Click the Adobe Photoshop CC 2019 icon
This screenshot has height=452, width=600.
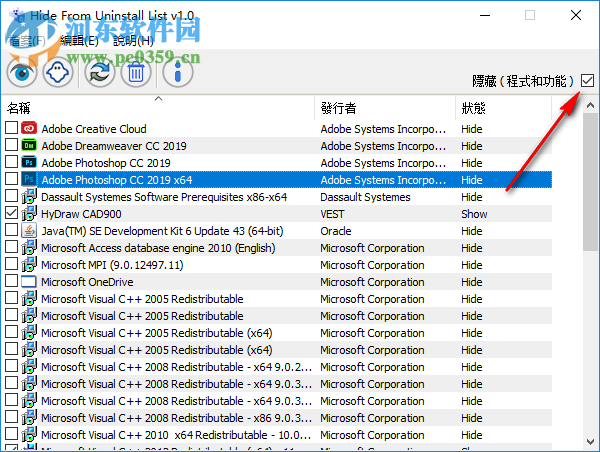[29, 163]
